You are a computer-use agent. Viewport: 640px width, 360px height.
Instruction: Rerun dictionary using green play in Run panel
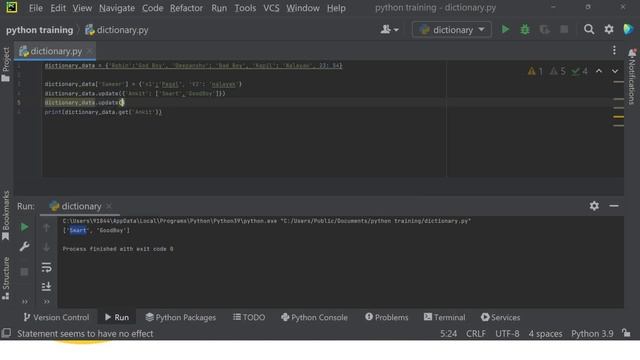pyautogui.click(x=24, y=227)
